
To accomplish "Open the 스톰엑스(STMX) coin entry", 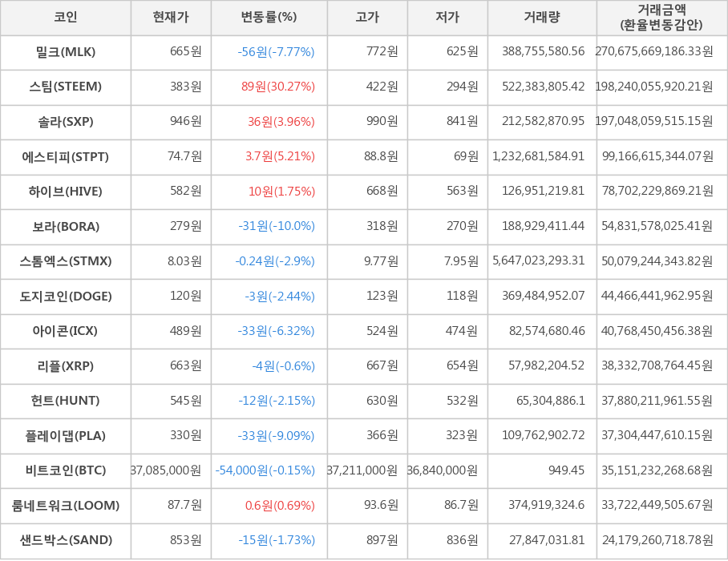I will coord(66,261).
